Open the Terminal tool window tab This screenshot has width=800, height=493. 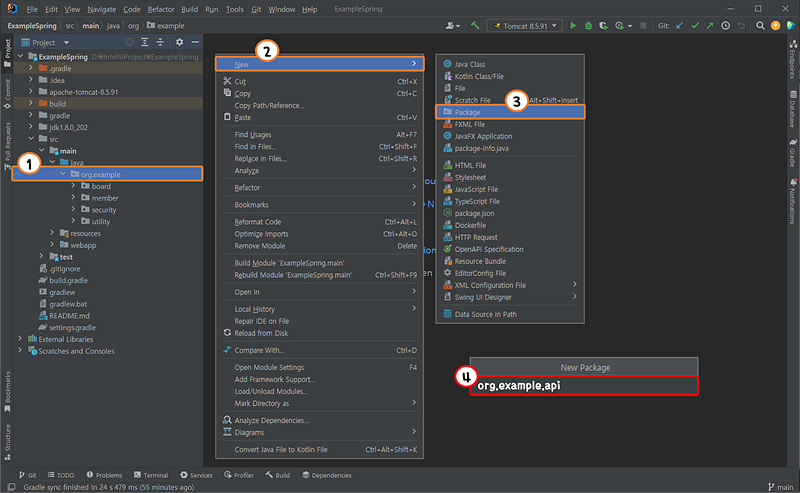tap(151, 475)
